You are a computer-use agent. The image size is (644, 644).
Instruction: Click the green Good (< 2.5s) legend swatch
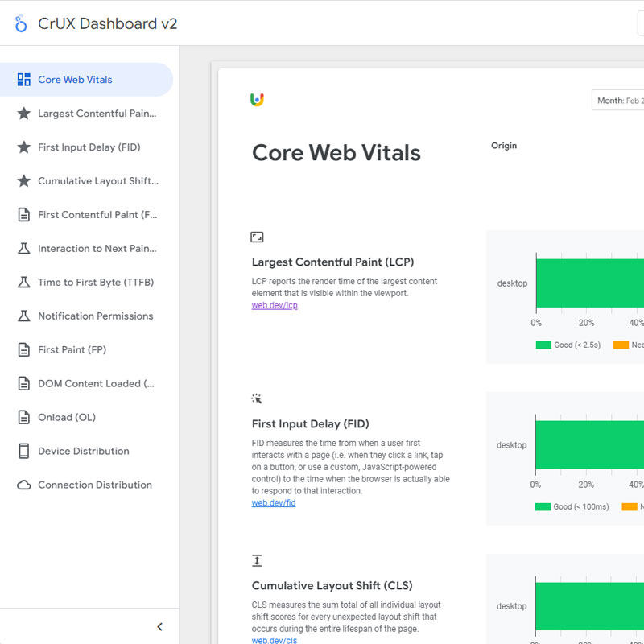[543, 345]
